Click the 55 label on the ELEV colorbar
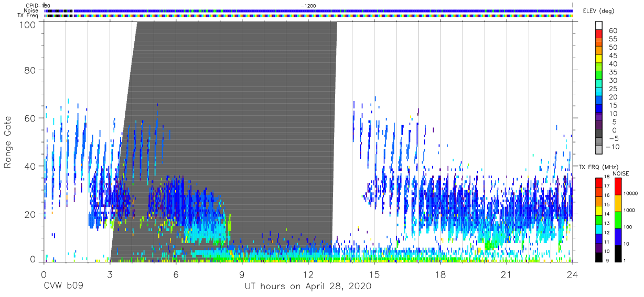This screenshot has height=297, width=644. 613,39
